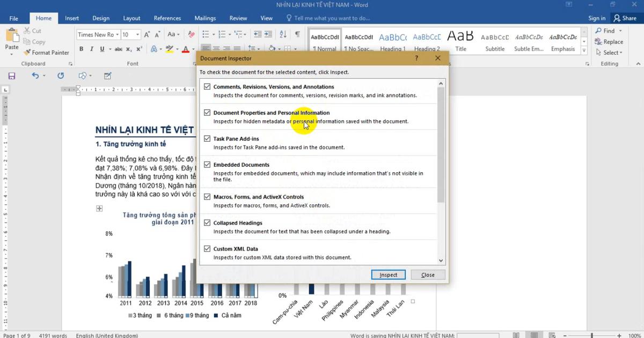Click the Document Inspector vertical scrollbar down arrow
644x338 pixels.
point(441,261)
